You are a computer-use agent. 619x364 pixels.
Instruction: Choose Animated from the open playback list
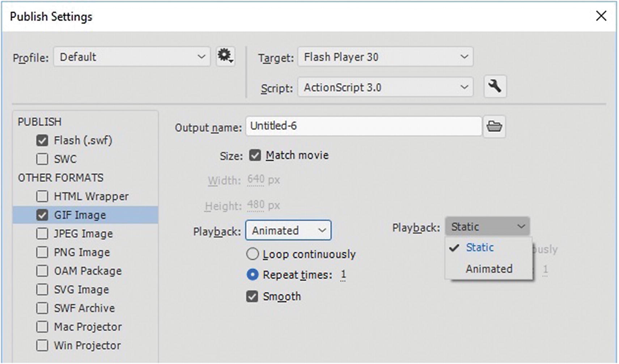489,269
